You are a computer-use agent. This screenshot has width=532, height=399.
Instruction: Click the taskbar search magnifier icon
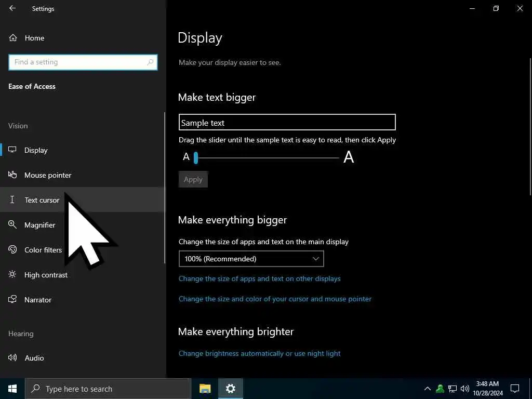35,389
